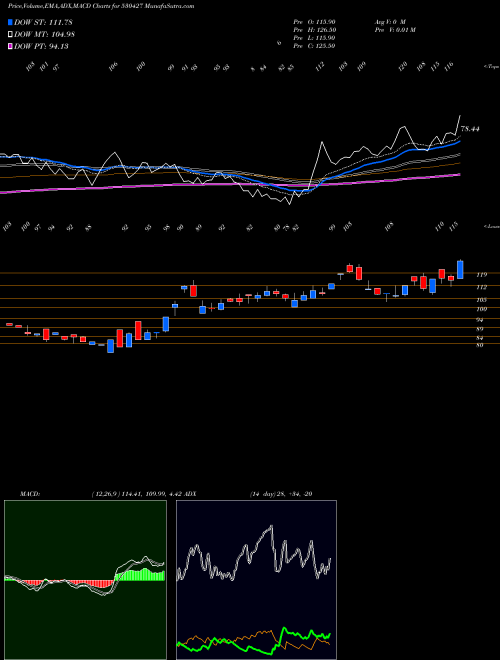This screenshot has width=500, height=660.
Task: Click the 80 price axis label
Action: (480, 345)
